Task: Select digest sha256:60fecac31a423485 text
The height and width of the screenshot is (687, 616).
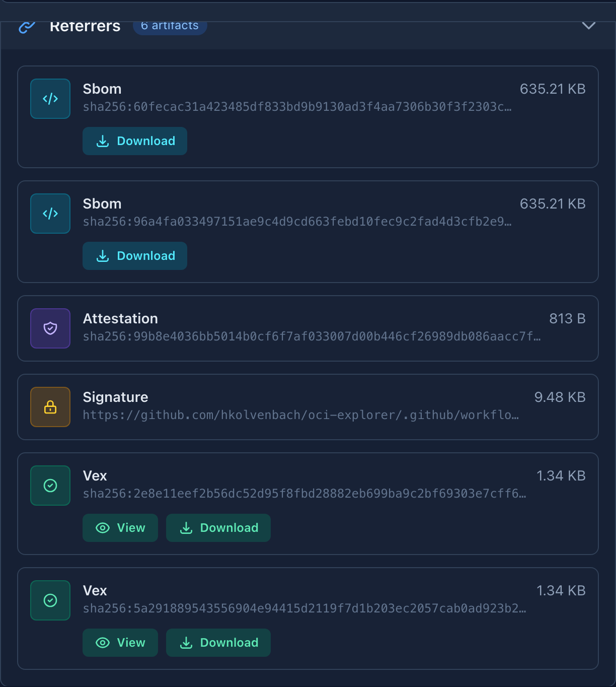Action: coord(297,107)
